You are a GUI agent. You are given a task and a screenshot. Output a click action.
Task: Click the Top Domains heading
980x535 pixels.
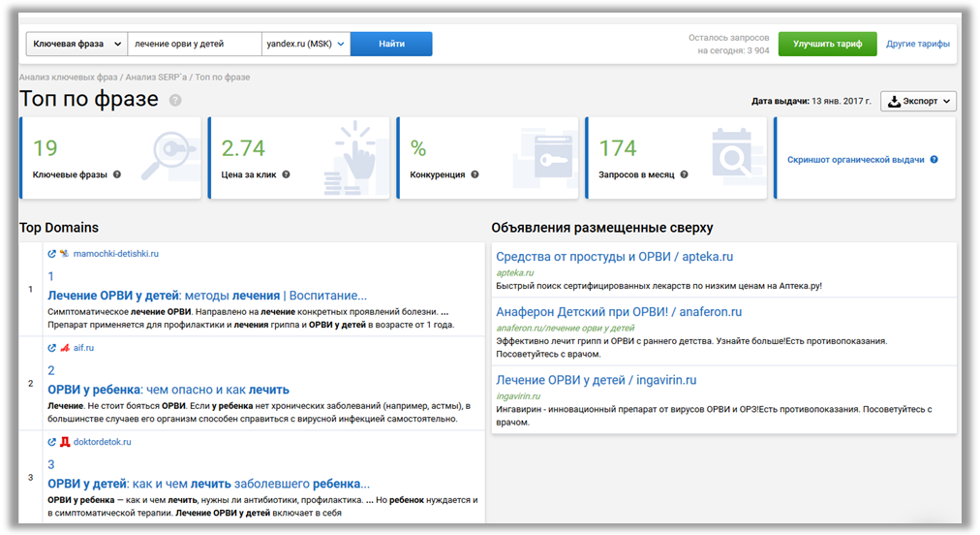coord(59,228)
